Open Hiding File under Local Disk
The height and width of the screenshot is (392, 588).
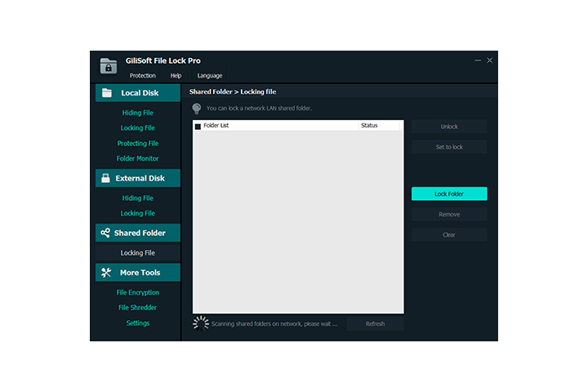pos(138,113)
